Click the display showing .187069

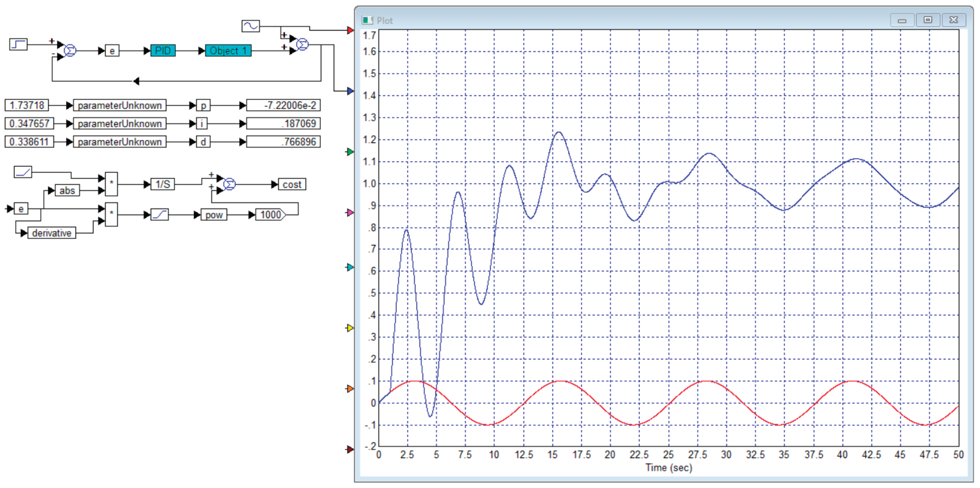[x=283, y=123]
